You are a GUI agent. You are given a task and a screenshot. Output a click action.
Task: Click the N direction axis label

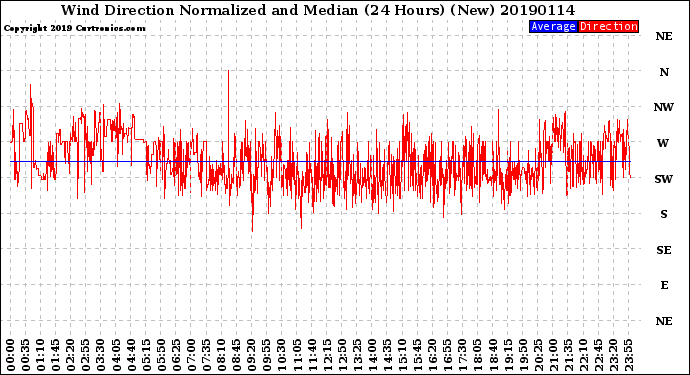664,72
